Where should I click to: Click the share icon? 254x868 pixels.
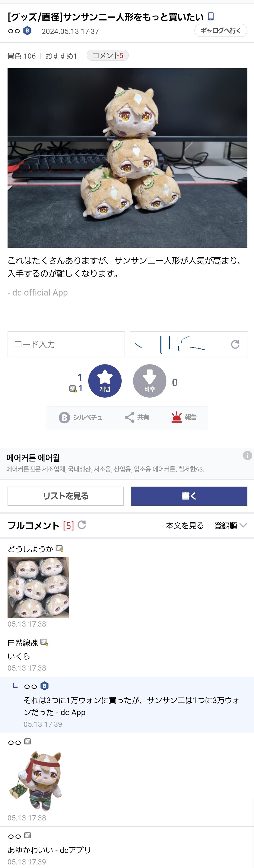(130, 417)
